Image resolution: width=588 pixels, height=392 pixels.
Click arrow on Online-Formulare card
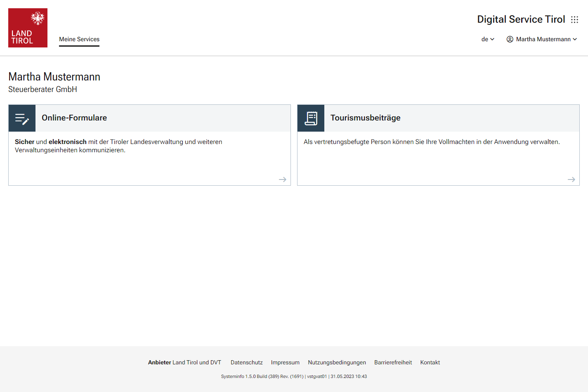(x=282, y=179)
